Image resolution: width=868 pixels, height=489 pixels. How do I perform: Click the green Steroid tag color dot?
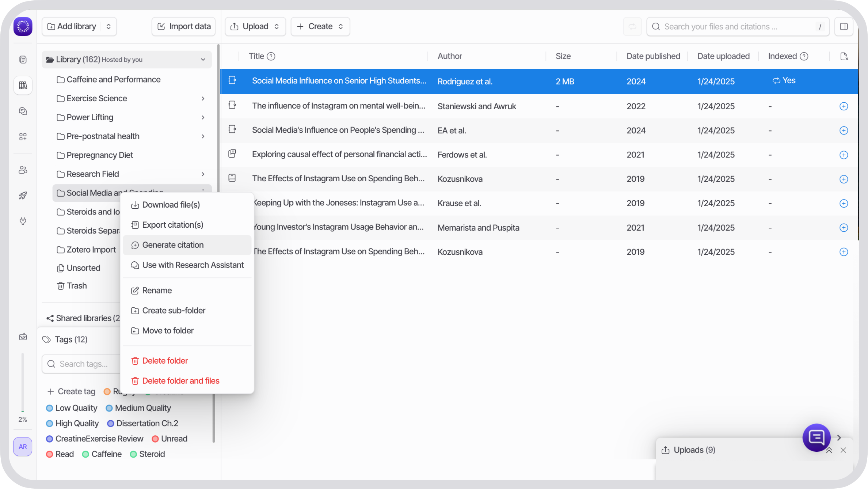tap(133, 454)
